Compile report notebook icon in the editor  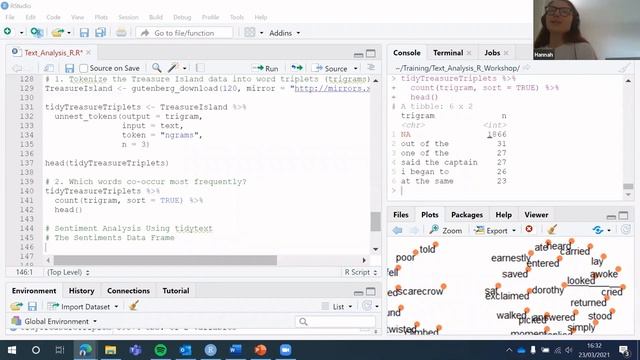200,68
